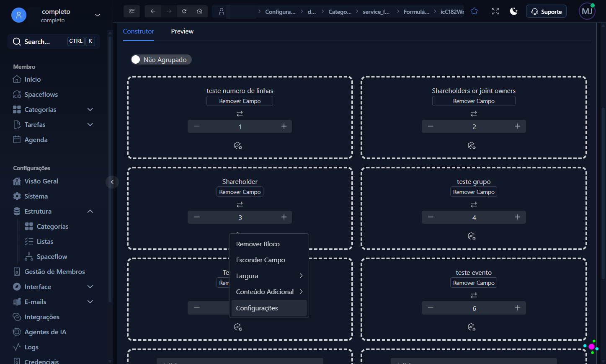Viewport: 606px width, 364px height.
Task: Decrease order of Shareholders or joint owners
Action: click(431, 126)
